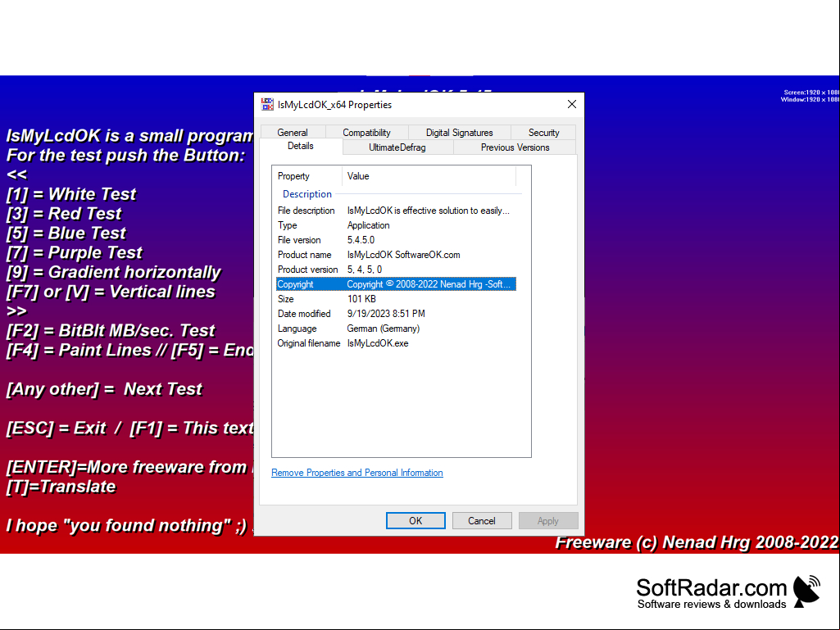This screenshot has width=840, height=630.
Task: Switch to the Security tab
Action: tap(543, 133)
